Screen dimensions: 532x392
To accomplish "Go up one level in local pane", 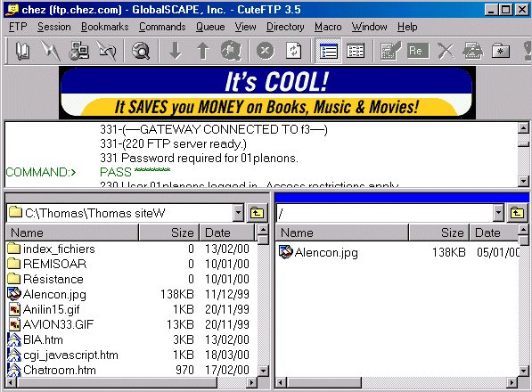I will tap(257, 213).
